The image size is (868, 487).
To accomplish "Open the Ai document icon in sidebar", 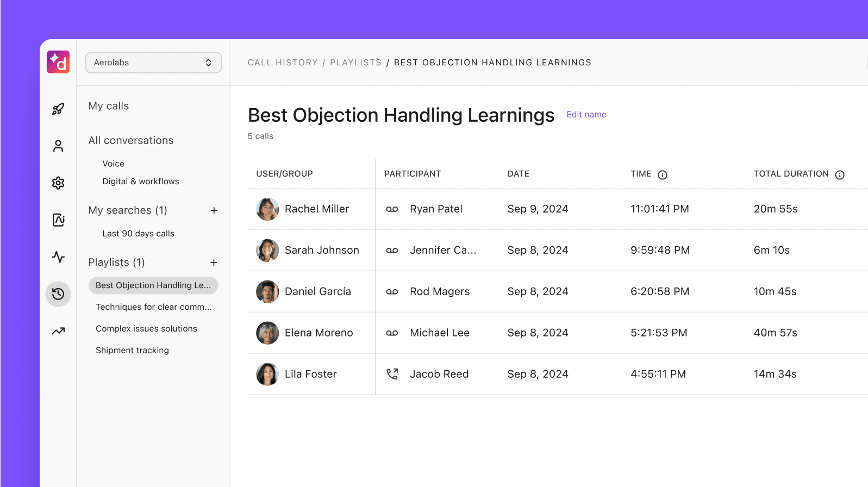I will pyautogui.click(x=58, y=220).
